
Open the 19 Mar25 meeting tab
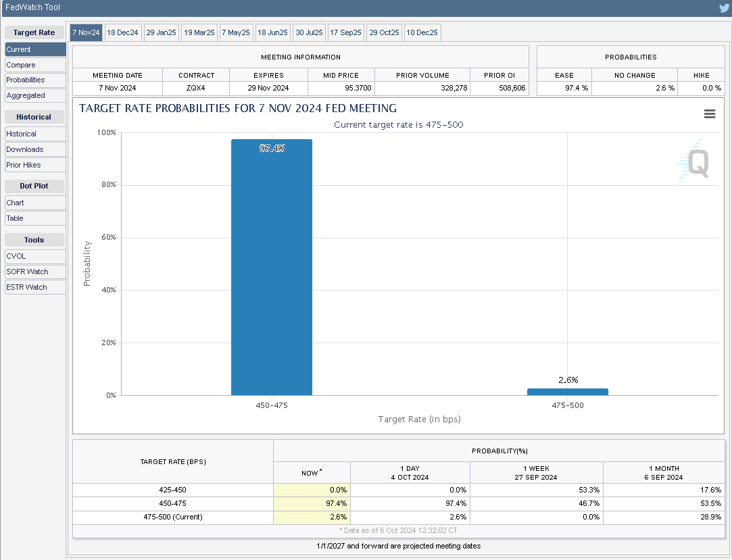pos(199,32)
